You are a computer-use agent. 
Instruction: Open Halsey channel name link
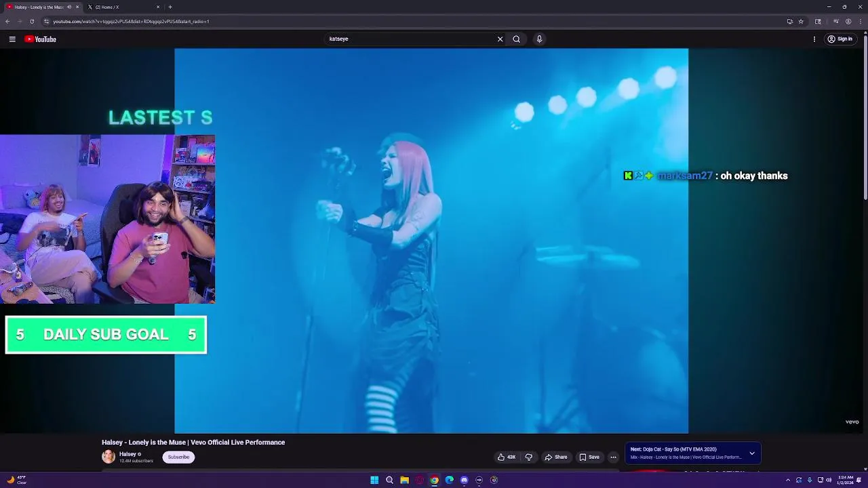[x=127, y=454]
